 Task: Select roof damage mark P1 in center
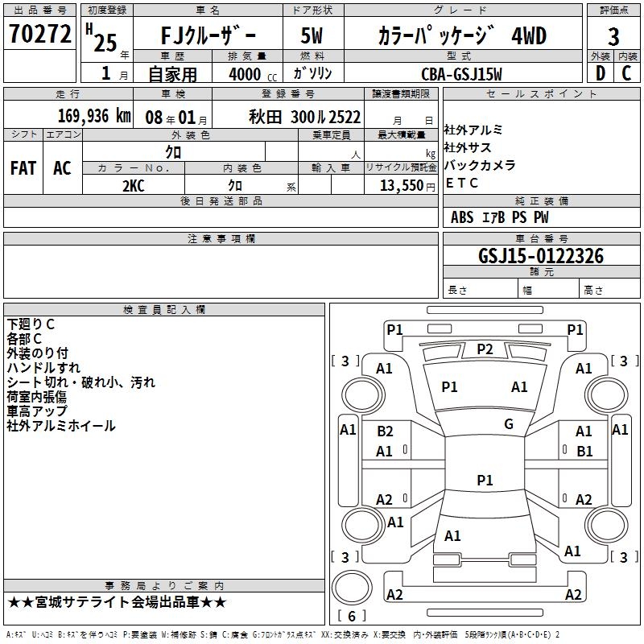(485, 480)
